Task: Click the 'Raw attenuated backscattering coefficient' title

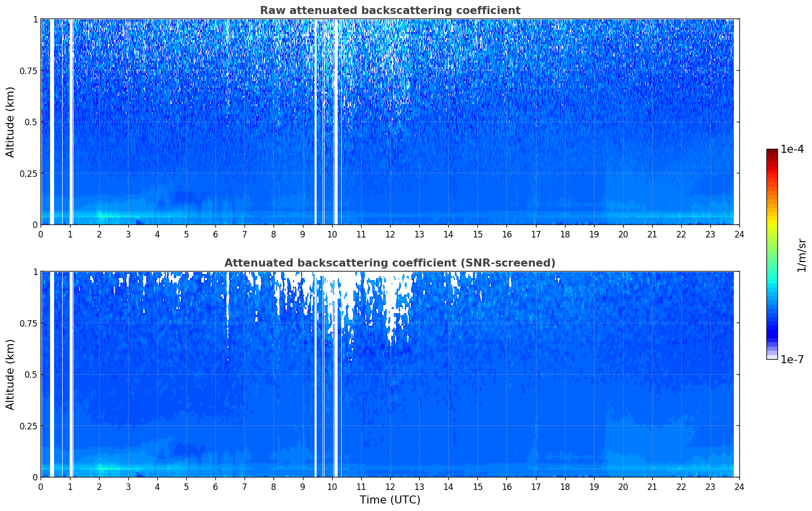Action: coord(390,11)
